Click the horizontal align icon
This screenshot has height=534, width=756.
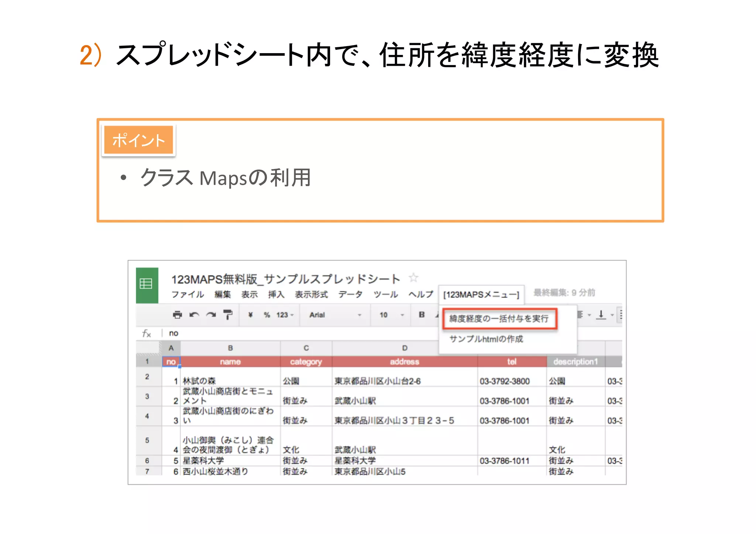(580, 314)
